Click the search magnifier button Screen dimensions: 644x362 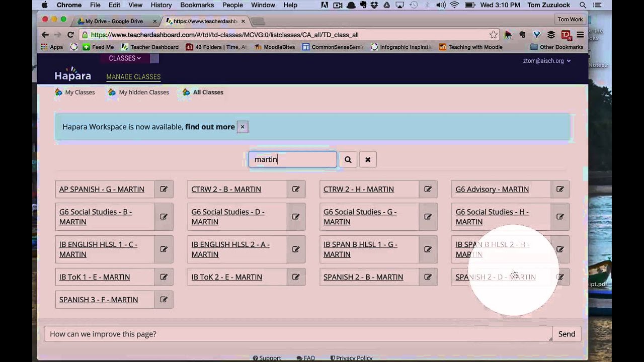[x=348, y=159]
